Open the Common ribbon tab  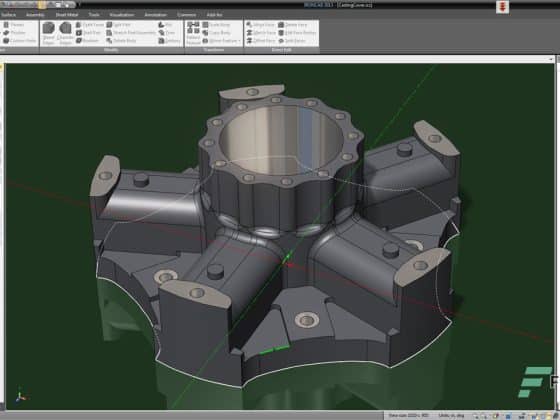(x=186, y=15)
